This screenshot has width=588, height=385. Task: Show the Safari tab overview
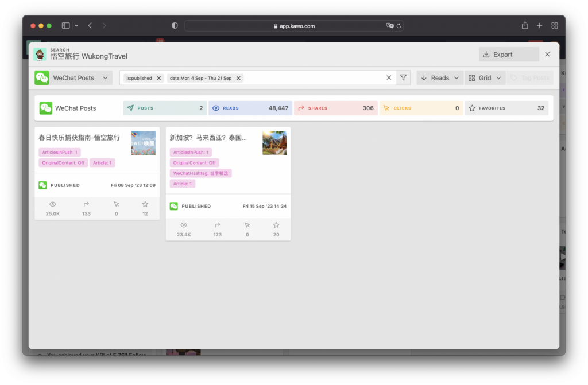[x=555, y=25]
